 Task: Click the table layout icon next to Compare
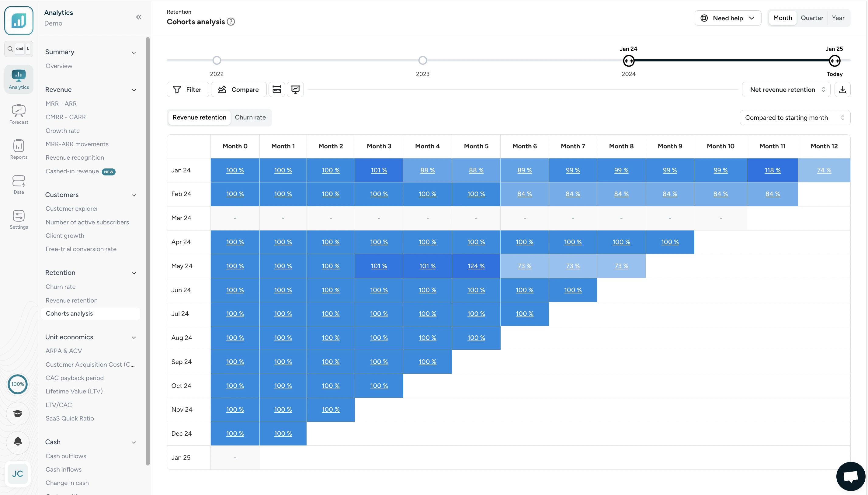pyautogui.click(x=276, y=89)
